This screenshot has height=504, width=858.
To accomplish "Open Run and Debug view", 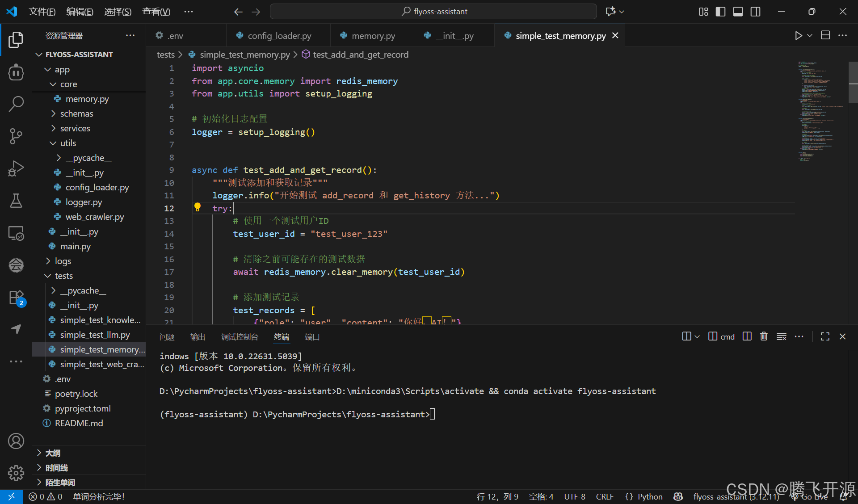I will click(x=16, y=168).
